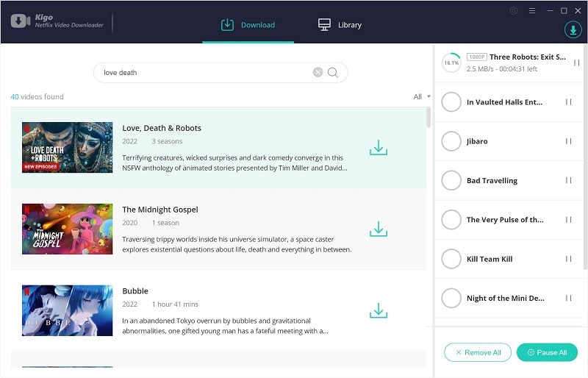This screenshot has width=588, height=378.
Task: Switch to the Library tab
Action: (x=340, y=25)
